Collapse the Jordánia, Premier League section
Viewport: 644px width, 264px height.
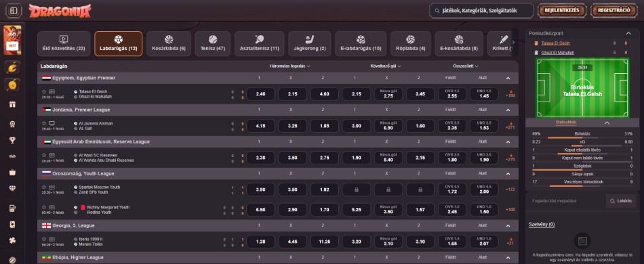508,110
